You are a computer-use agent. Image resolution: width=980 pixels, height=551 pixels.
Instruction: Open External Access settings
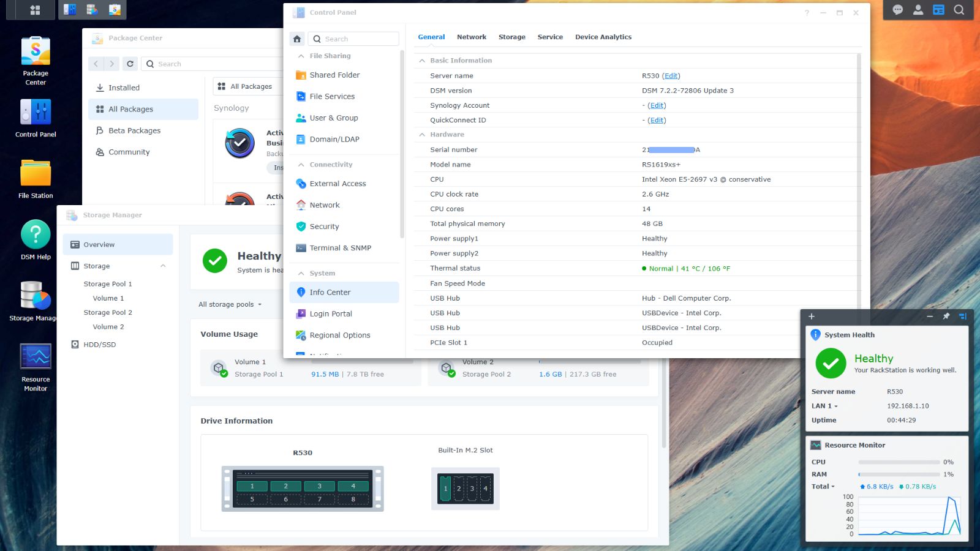pyautogui.click(x=344, y=184)
